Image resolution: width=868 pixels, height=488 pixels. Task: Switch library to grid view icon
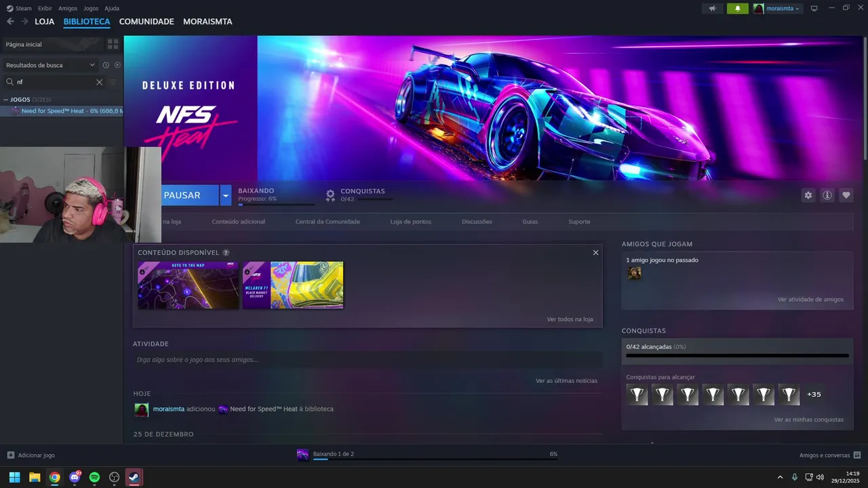pyautogui.click(x=113, y=44)
